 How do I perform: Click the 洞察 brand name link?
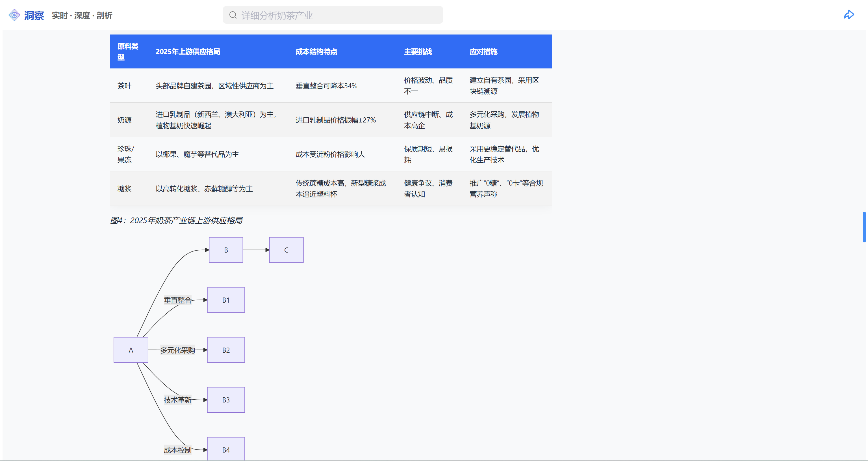(34, 16)
